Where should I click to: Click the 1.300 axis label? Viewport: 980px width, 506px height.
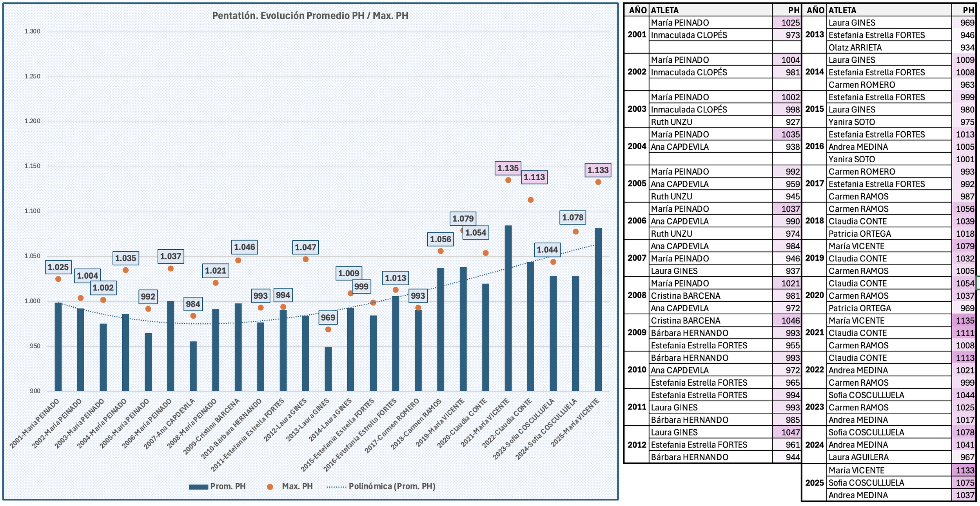[x=32, y=32]
